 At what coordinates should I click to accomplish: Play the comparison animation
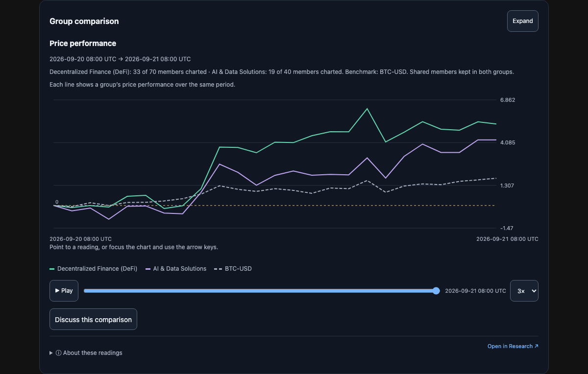[64, 291]
